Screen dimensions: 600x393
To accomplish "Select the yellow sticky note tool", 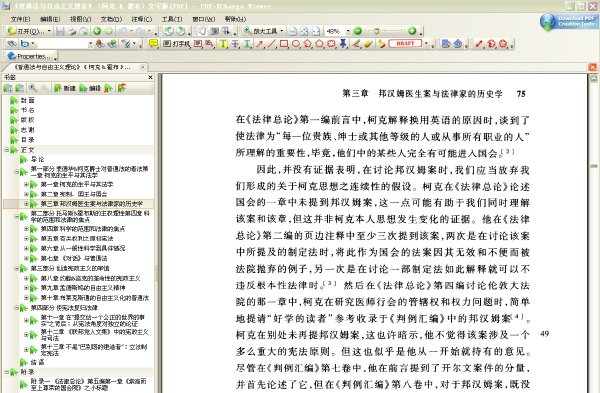I will coord(153,44).
